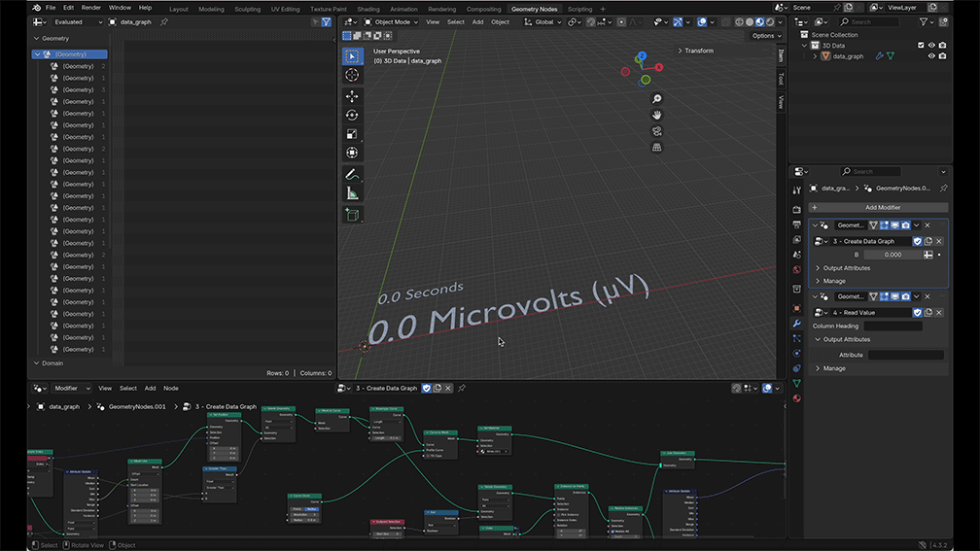Toggle viewport display of Create Data Graph modifier
The image size is (980, 551).
click(895, 225)
